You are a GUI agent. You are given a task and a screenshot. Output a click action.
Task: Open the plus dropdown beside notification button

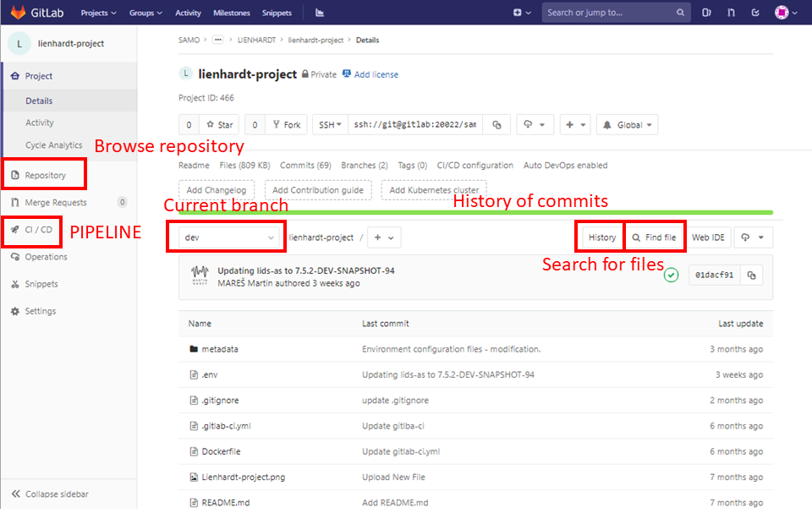click(x=575, y=125)
